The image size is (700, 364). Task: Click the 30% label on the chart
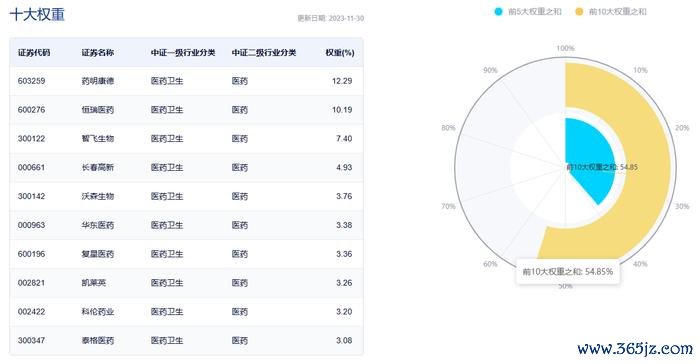(682, 206)
